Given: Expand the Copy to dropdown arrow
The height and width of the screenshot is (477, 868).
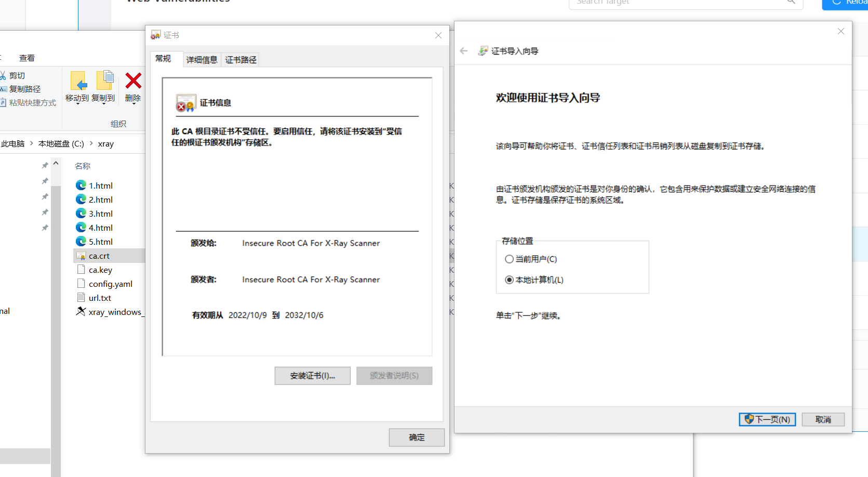Looking at the screenshot, I should click(x=103, y=104).
